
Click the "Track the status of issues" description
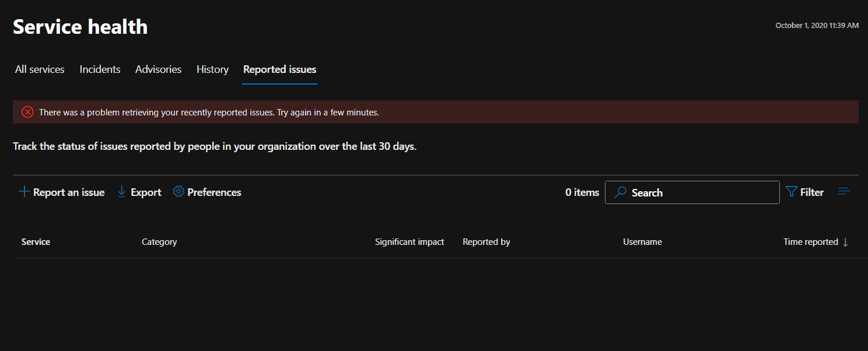click(215, 146)
